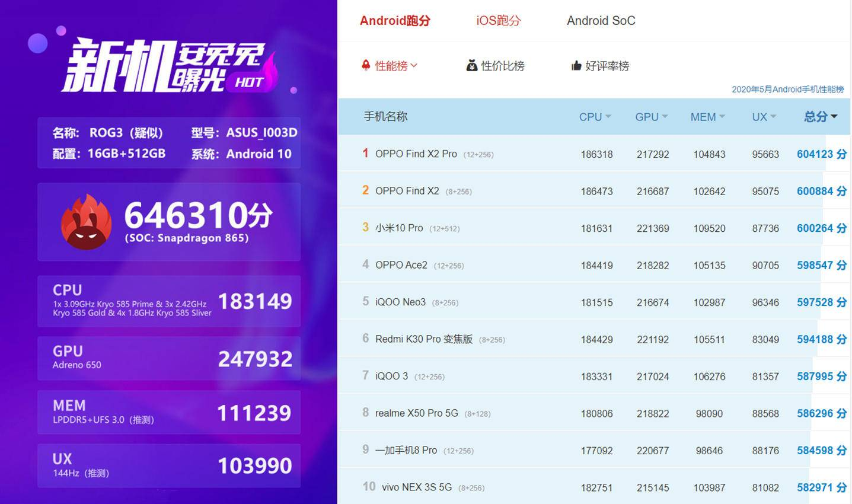Click the CPU score 183149 panel value
This screenshot has width=852, height=504.
255,301
